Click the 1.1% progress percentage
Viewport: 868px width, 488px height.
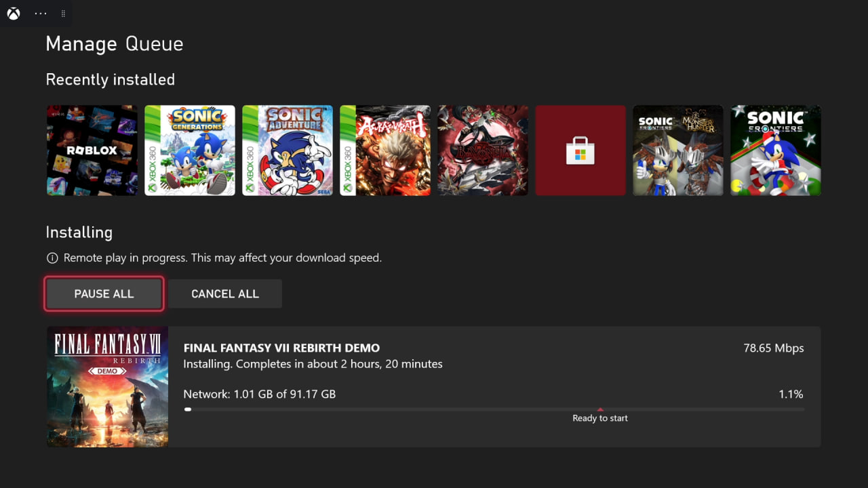click(x=791, y=394)
